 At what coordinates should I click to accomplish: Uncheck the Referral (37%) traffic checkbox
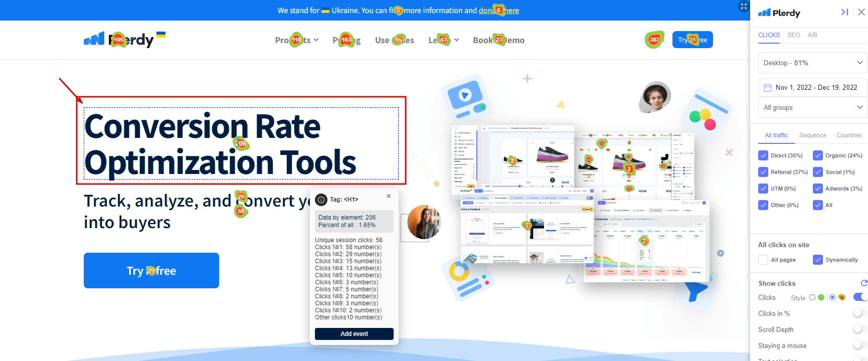pyautogui.click(x=763, y=172)
